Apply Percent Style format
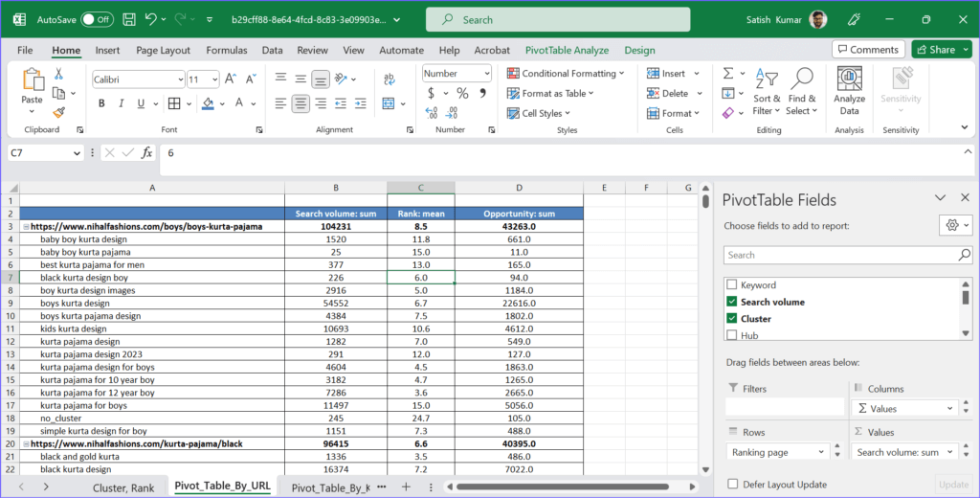 (x=462, y=93)
